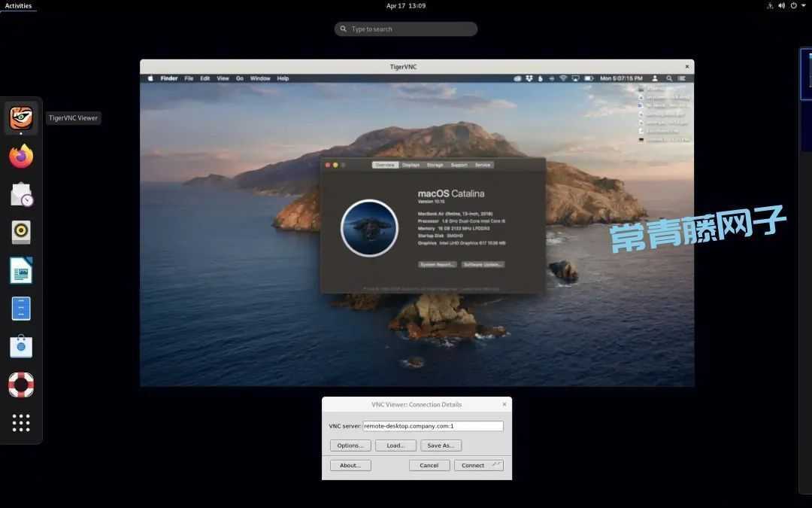Image resolution: width=812 pixels, height=508 pixels.
Task: Open the Edit menu in remote desktop
Action: point(205,78)
